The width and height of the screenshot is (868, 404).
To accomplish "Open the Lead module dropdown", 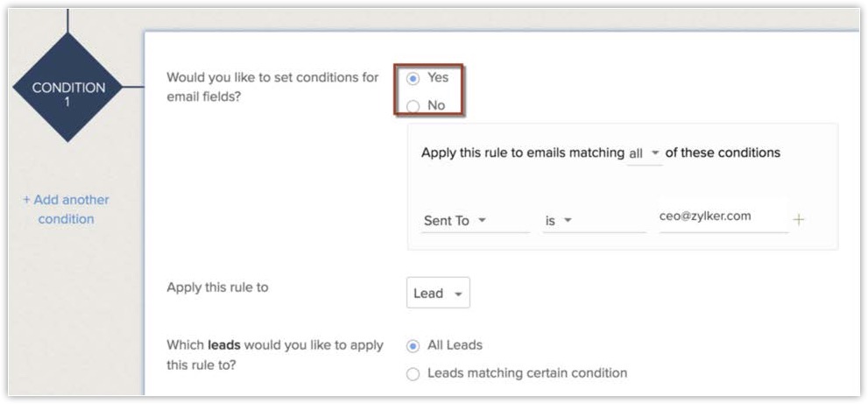I will click(x=438, y=294).
